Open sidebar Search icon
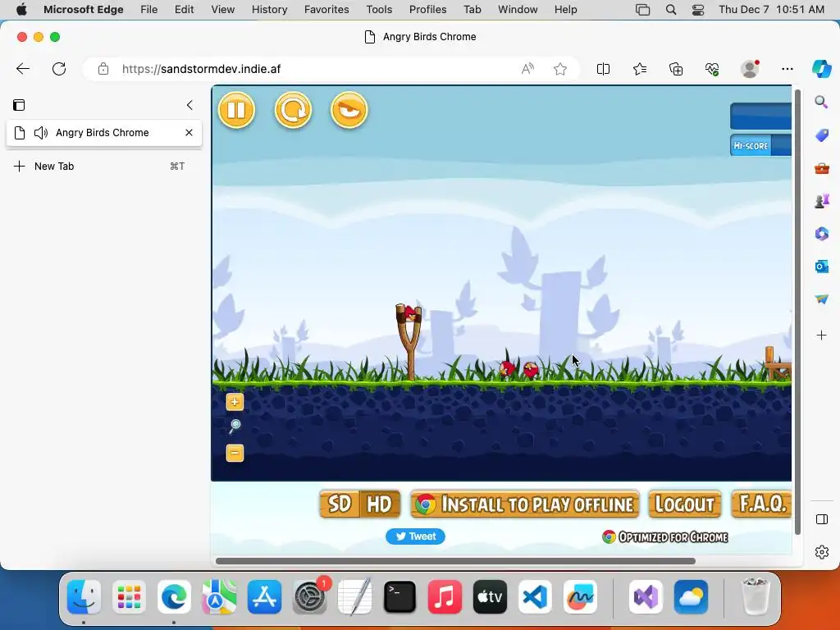 (821, 102)
